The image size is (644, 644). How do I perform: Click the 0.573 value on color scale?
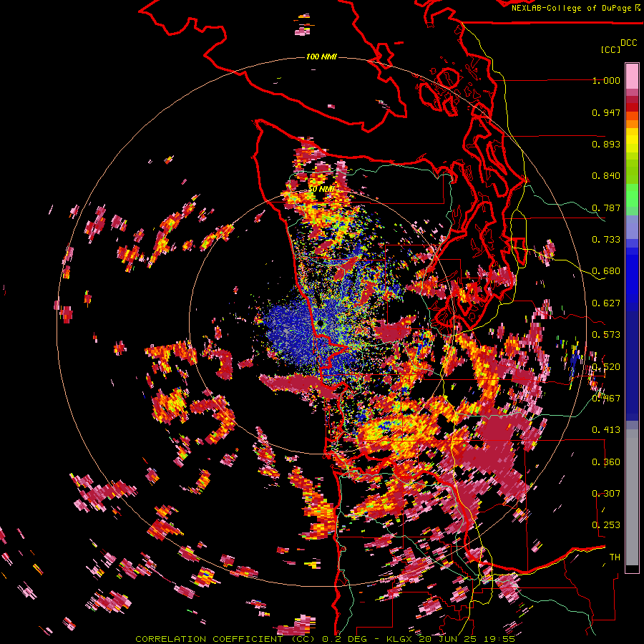point(606,335)
